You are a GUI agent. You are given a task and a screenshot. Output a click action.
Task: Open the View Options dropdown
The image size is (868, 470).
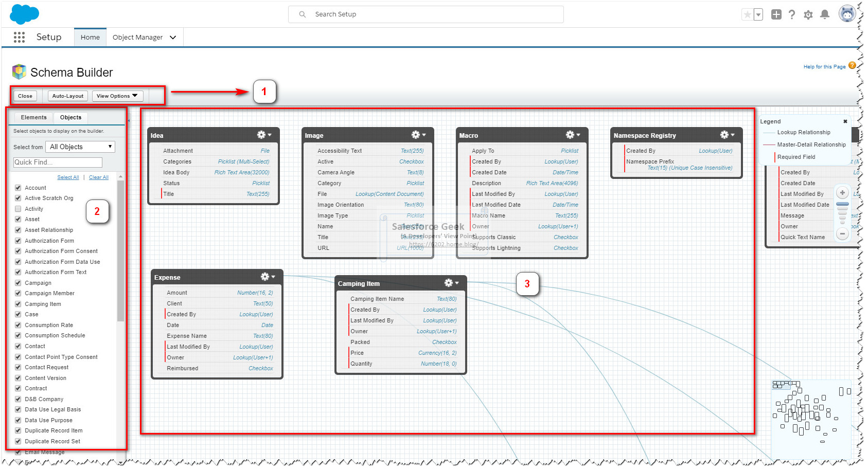(x=117, y=96)
